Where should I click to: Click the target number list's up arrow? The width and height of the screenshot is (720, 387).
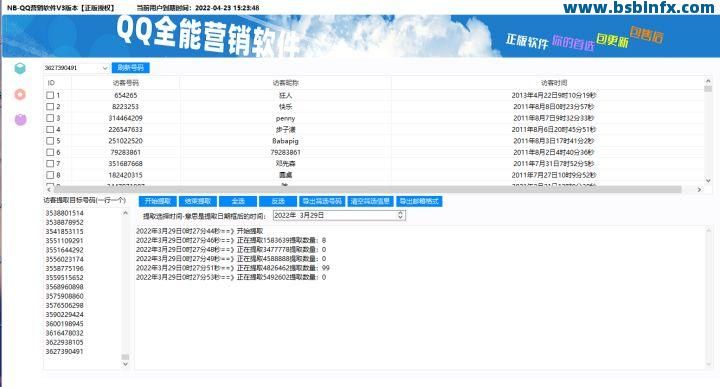125,213
